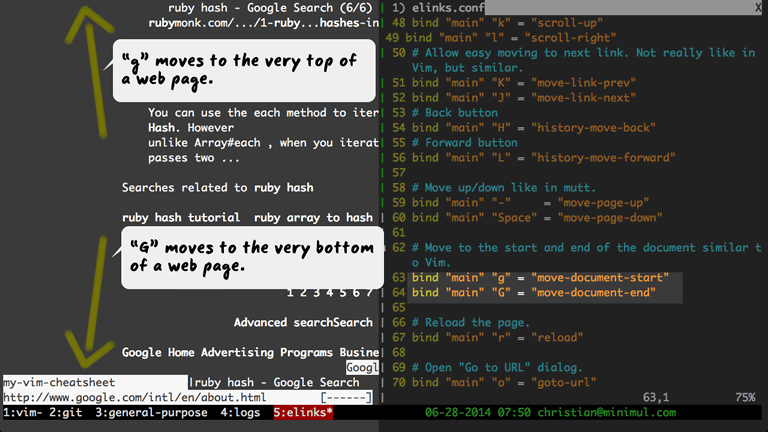Click line 59 move-page-up binding
The width and height of the screenshot is (768, 432).
pos(530,203)
